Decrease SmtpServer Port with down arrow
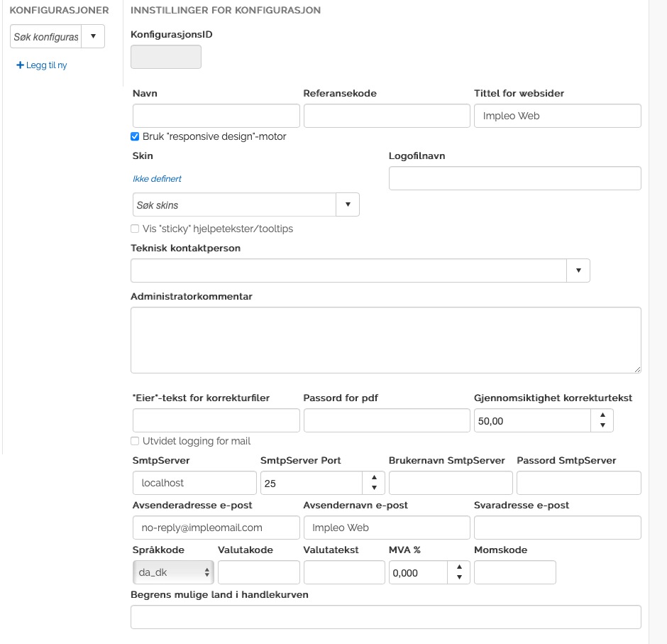 click(374, 489)
